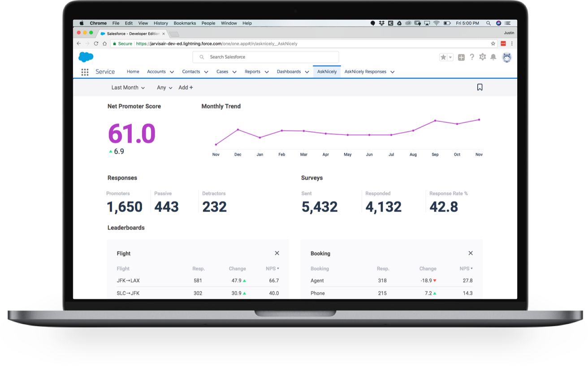Click the Help question mark icon
Screen dimensions: 588x366
pyautogui.click(x=472, y=57)
